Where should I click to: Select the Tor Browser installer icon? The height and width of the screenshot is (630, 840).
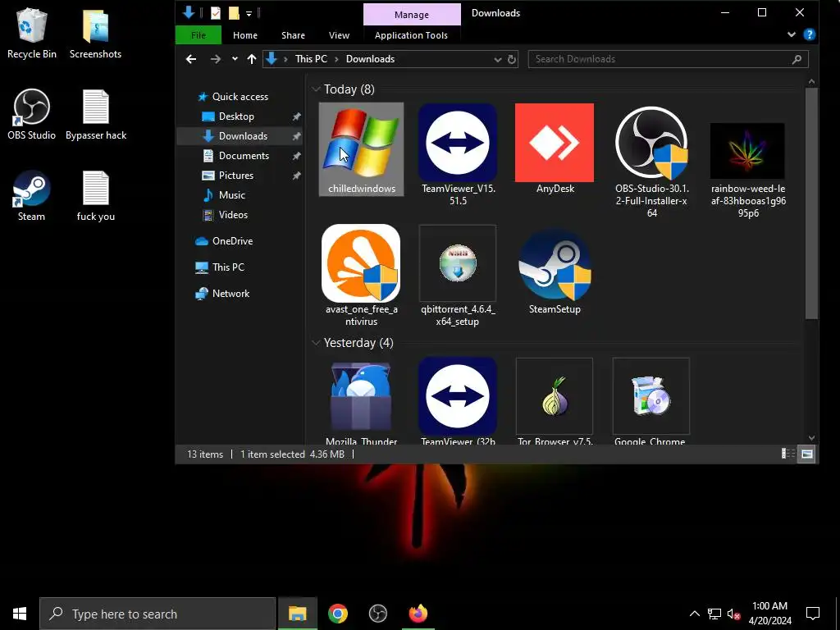(x=555, y=397)
